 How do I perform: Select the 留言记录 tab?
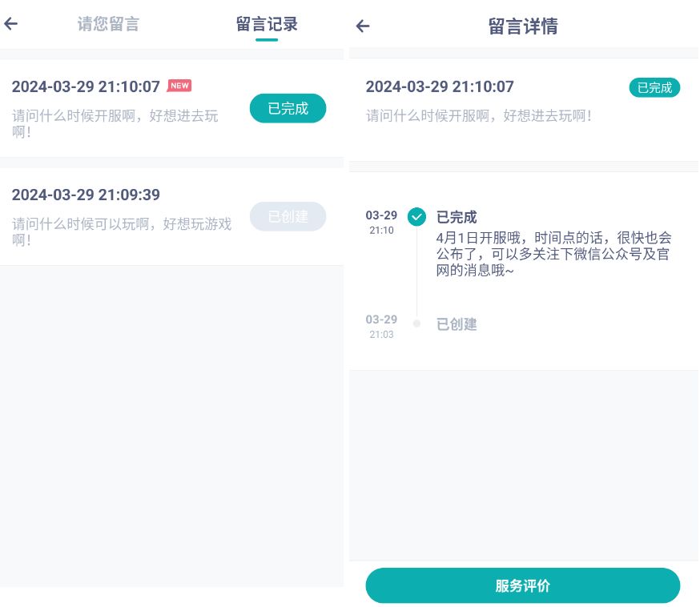[x=267, y=24]
